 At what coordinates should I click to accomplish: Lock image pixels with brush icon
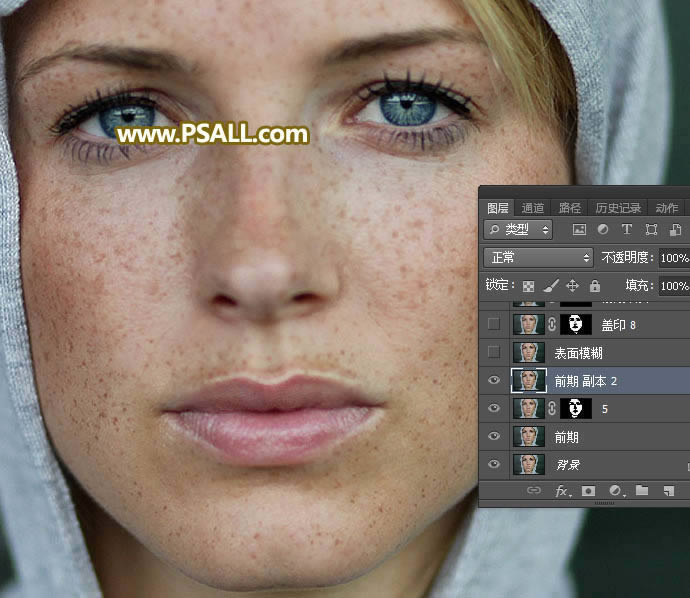tap(550, 286)
